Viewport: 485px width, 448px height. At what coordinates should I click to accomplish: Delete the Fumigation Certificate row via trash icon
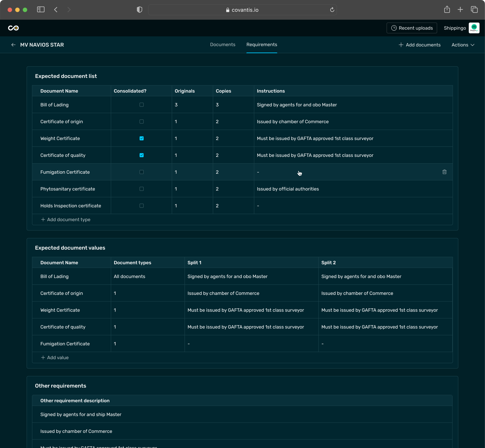(444, 172)
